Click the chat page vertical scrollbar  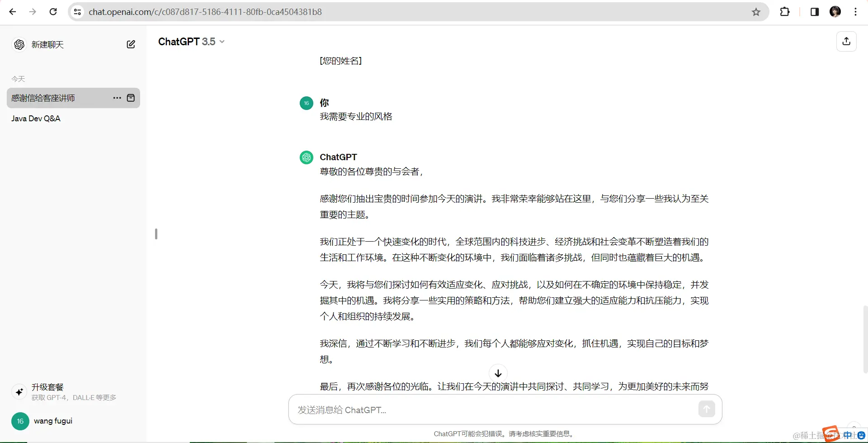point(865,339)
